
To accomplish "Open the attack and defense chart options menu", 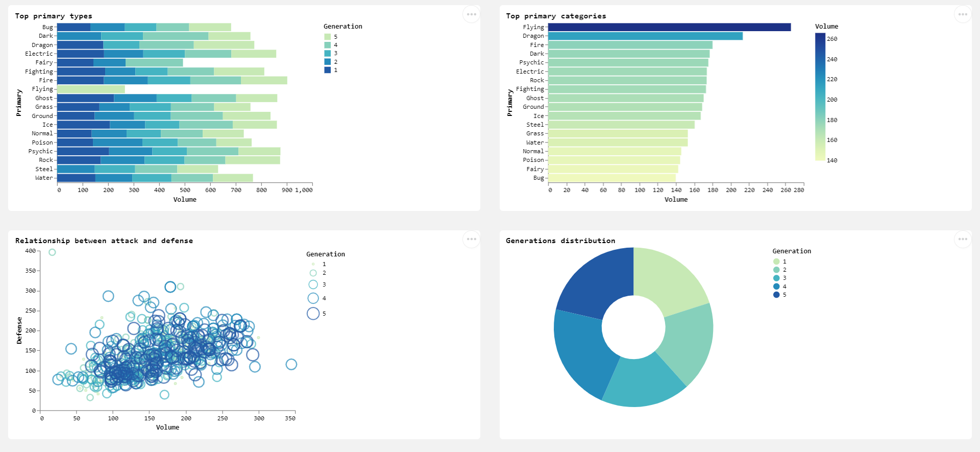I will coord(471,239).
